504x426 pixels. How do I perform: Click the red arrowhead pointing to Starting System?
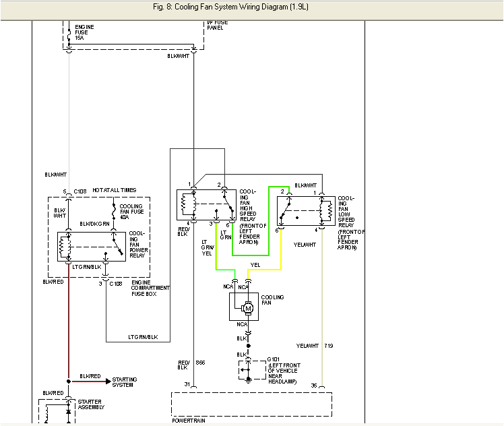106,381
